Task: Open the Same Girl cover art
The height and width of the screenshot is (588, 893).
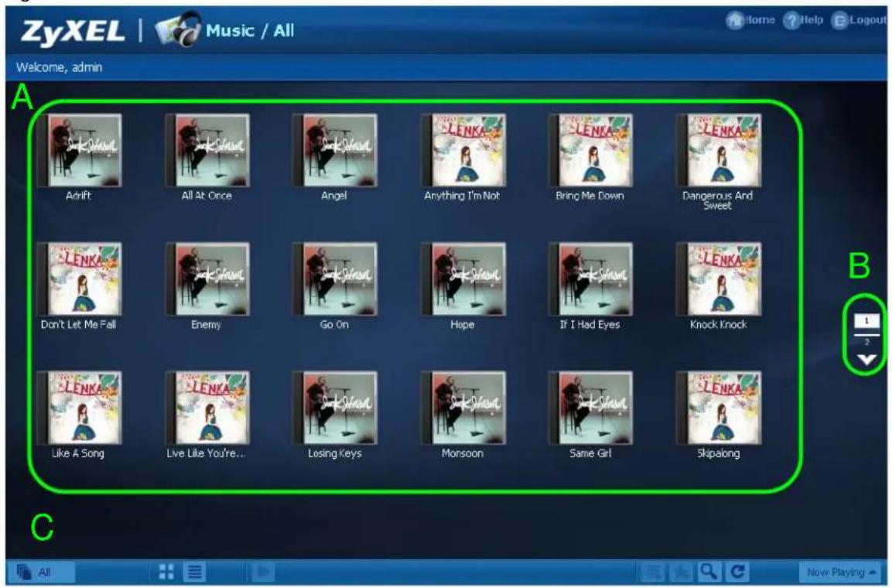Action: (590, 409)
